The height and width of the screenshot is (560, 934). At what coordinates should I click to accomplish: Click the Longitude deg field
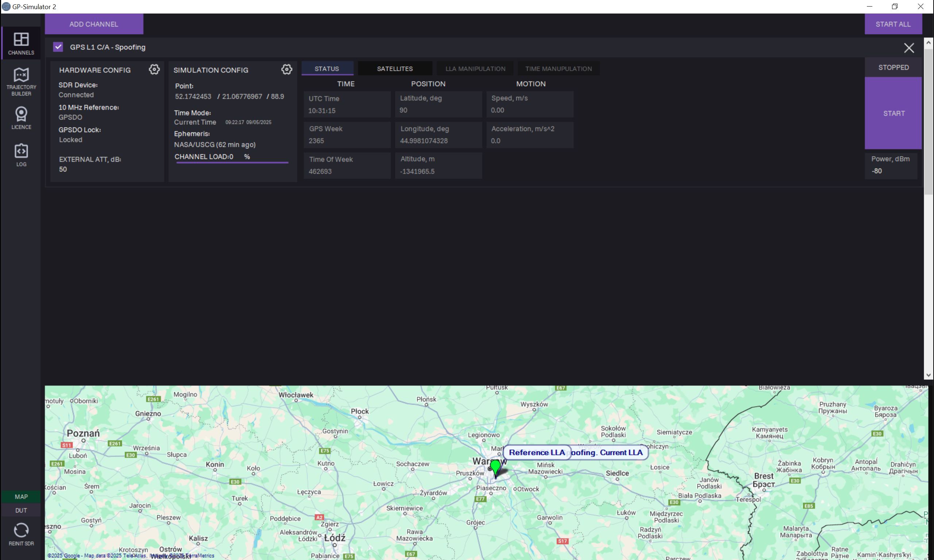(x=439, y=135)
